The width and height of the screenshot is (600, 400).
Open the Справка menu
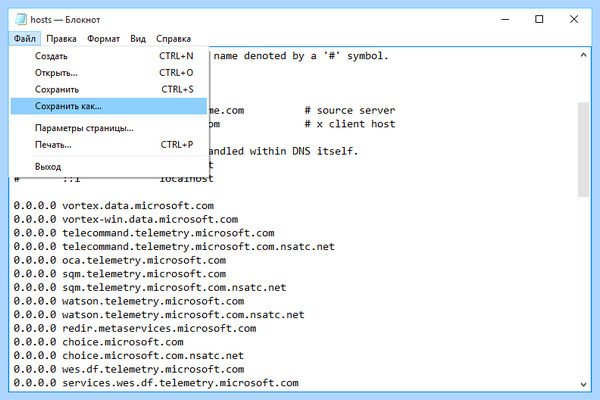tap(173, 39)
